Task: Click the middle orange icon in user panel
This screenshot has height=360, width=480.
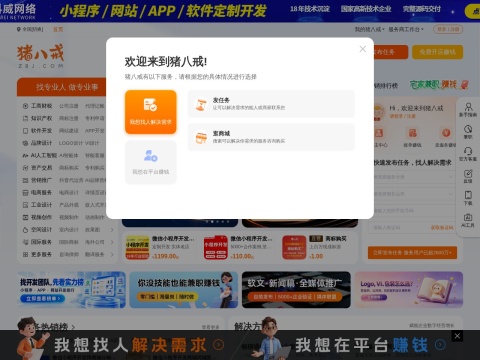Action: point(413,133)
